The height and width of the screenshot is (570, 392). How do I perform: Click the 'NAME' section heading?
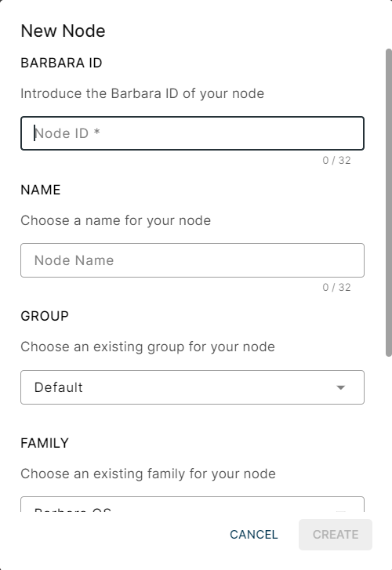point(41,190)
